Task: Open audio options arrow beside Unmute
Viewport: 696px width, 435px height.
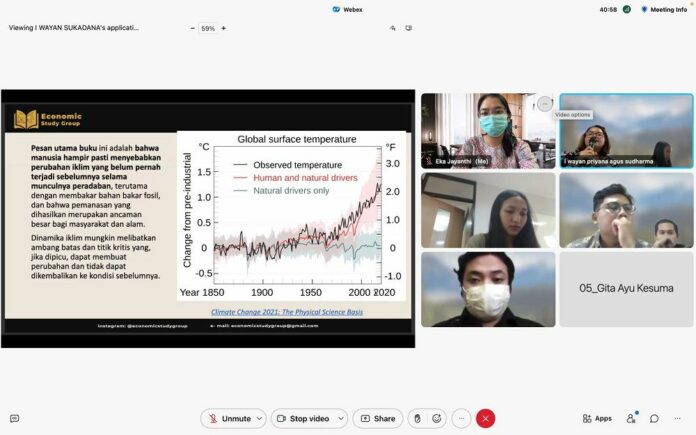Action: point(260,418)
